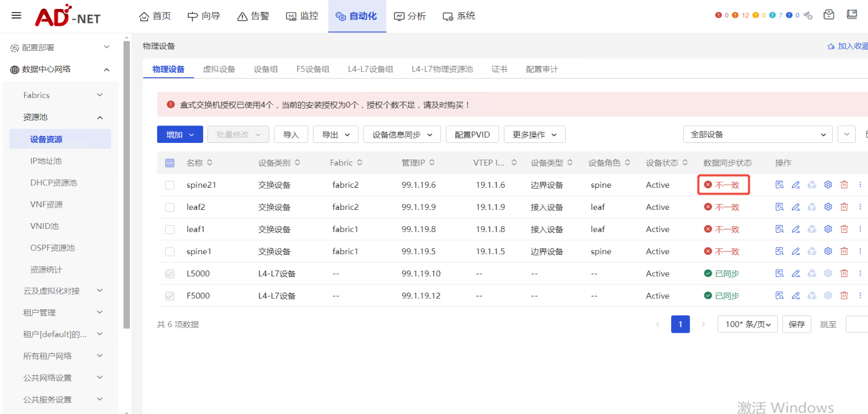Click the hamburger menu icon beside the logo
The height and width of the screenshot is (414, 868).
tap(16, 15)
